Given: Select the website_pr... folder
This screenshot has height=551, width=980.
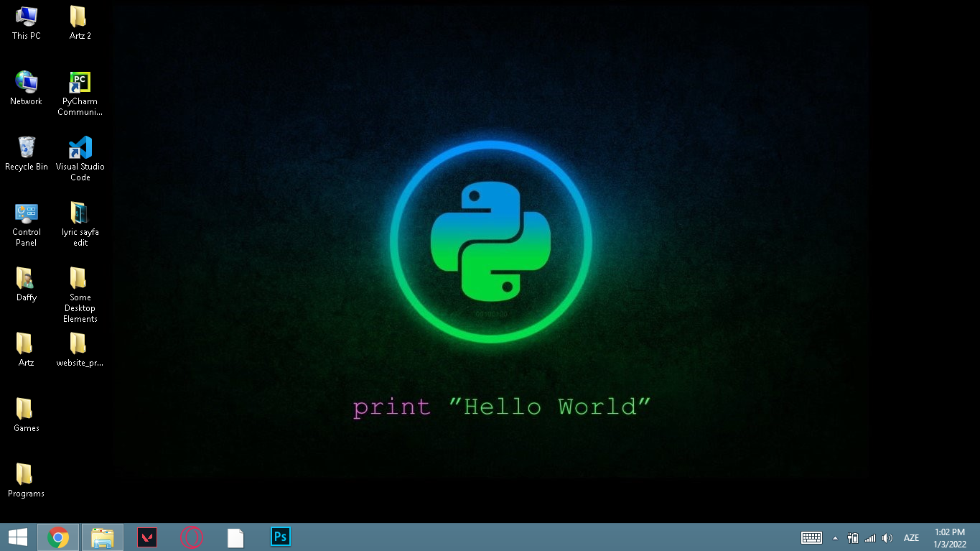Looking at the screenshot, I should click(x=80, y=350).
